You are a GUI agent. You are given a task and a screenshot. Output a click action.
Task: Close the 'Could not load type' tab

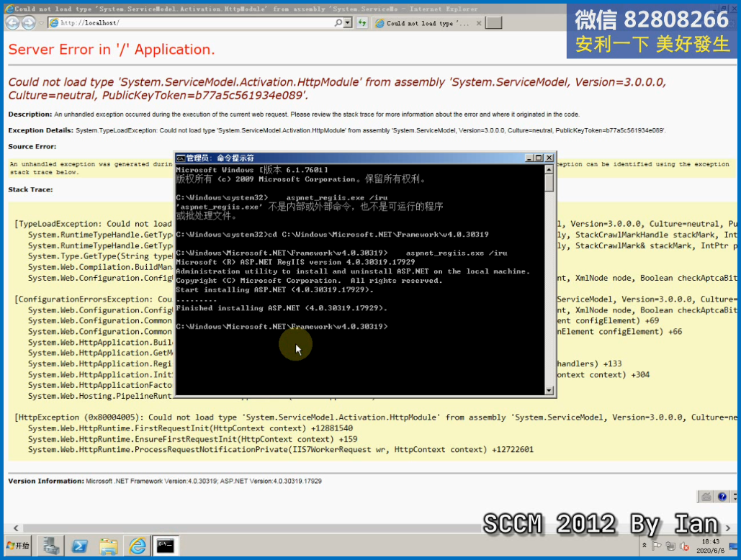point(479,23)
